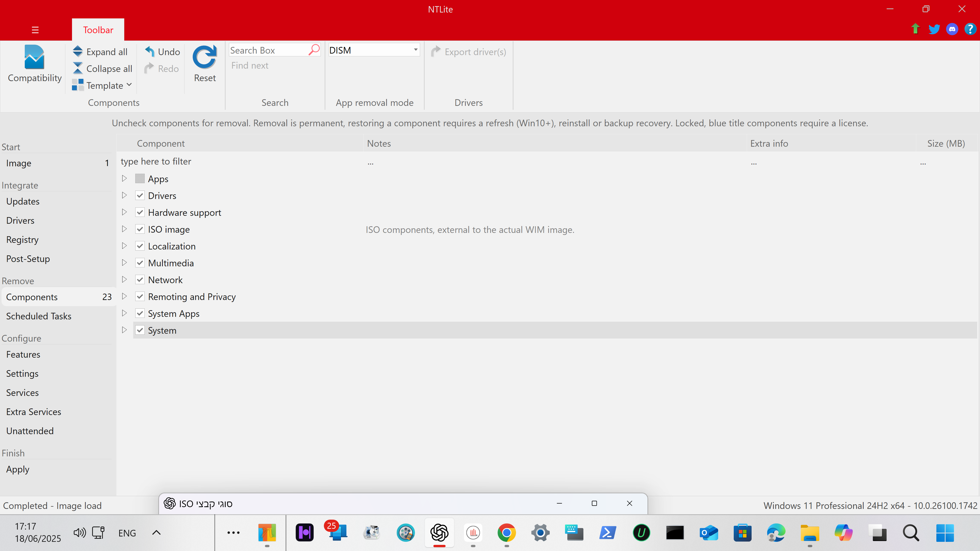The height and width of the screenshot is (551, 980).
Task: Open the Compatibility tool
Action: pyautogui.click(x=34, y=64)
